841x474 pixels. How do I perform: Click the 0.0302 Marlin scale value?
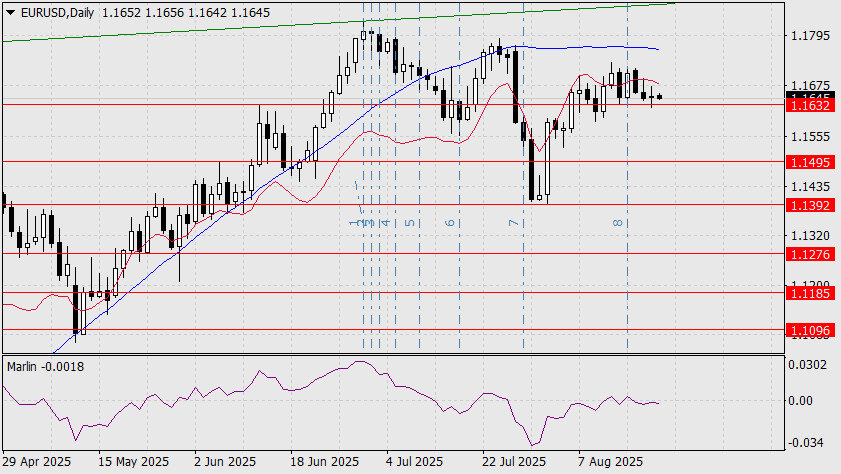tap(807, 365)
